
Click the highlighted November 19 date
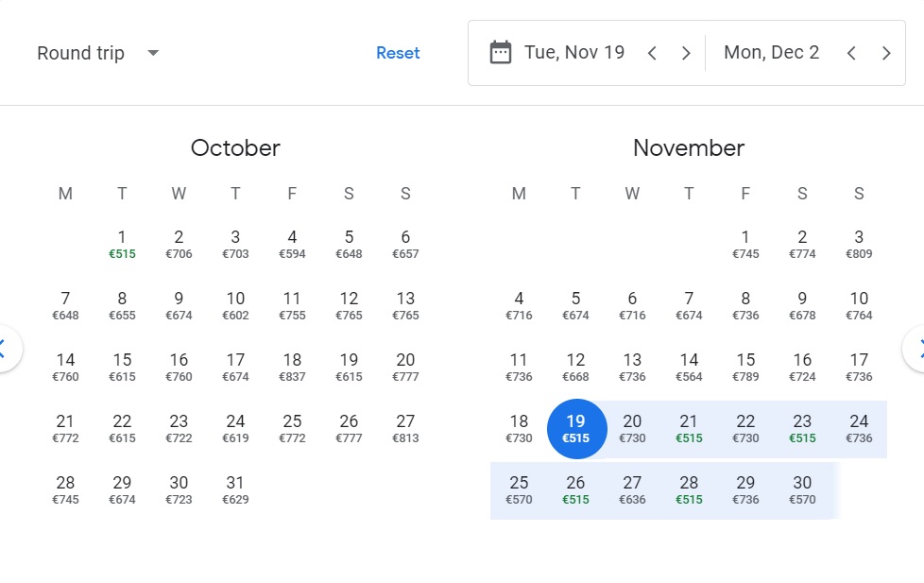(x=575, y=428)
